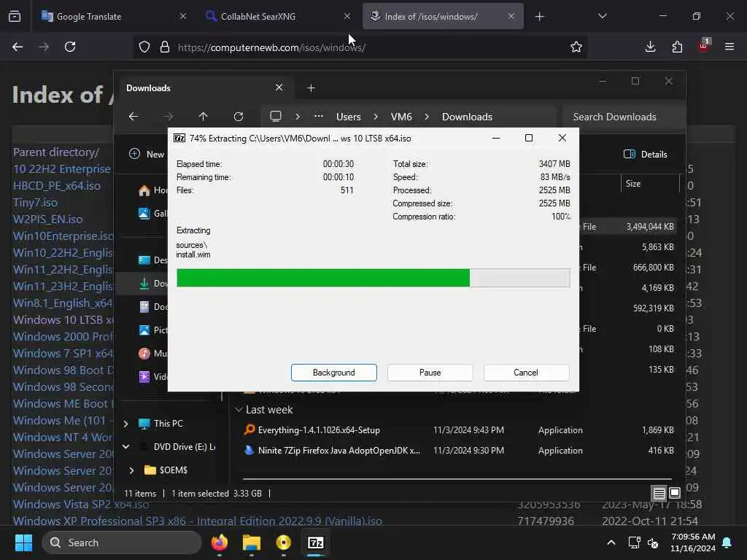Open the New menu in Explorer
This screenshot has width=747, height=560.
click(x=147, y=155)
